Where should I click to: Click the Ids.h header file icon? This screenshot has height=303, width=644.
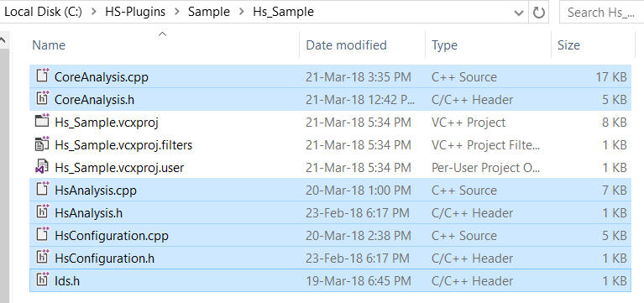42,280
